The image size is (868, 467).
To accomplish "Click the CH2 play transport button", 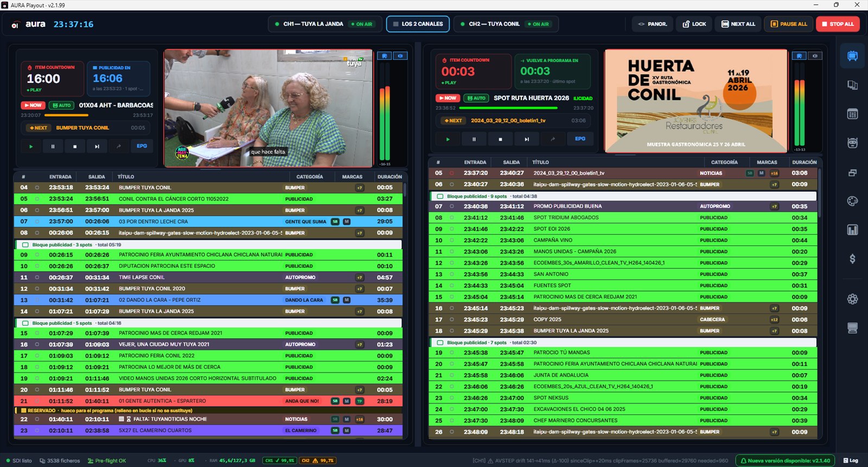I will (448, 139).
